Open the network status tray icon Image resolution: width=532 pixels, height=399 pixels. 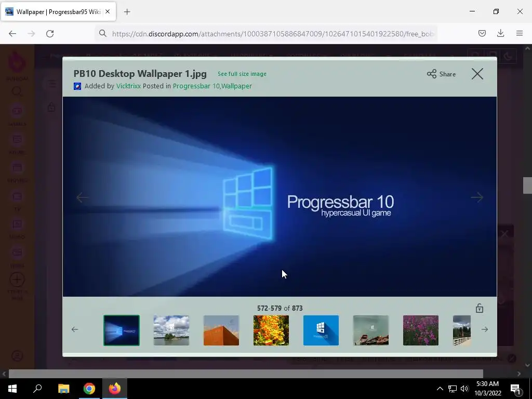(x=452, y=389)
